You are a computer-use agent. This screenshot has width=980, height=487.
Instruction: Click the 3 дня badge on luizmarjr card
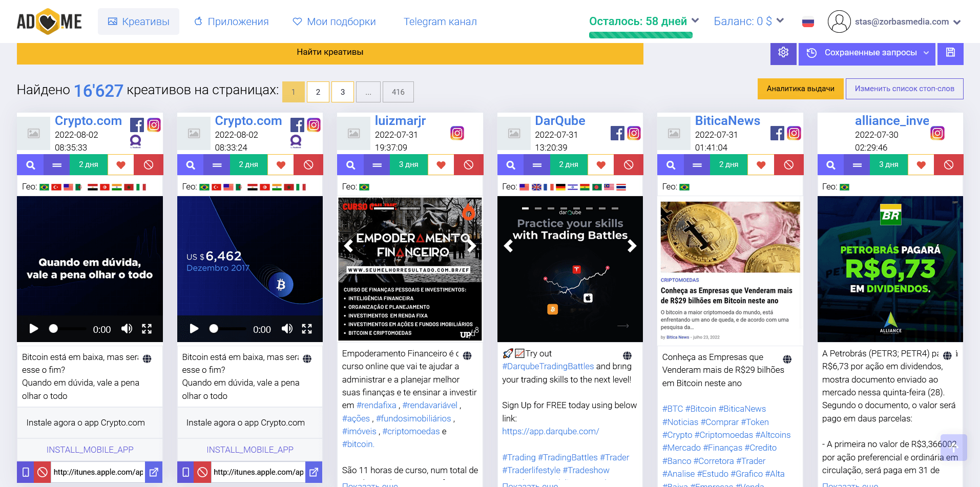[408, 165]
